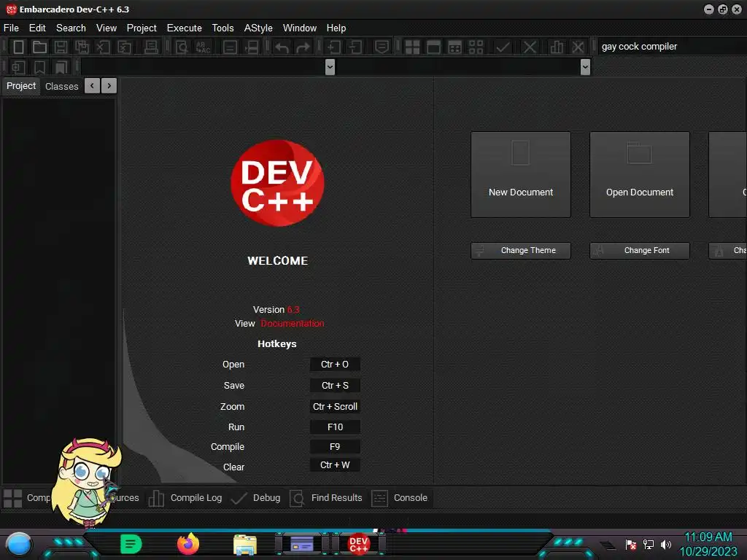This screenshot has height=560, width=747.
Task: Open the View menu
Action: [107, 28]
